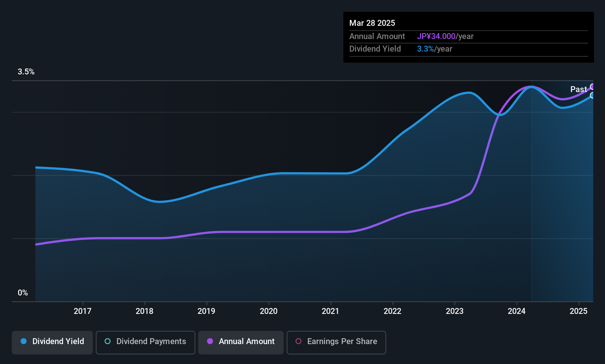
Task: Select the 2017 label on the x-axis
Action: coord(83,311)
